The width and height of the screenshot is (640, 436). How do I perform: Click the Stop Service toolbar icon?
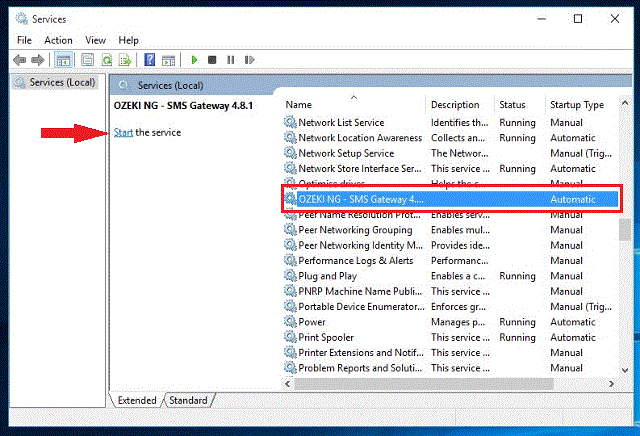(x=212, y=60)
